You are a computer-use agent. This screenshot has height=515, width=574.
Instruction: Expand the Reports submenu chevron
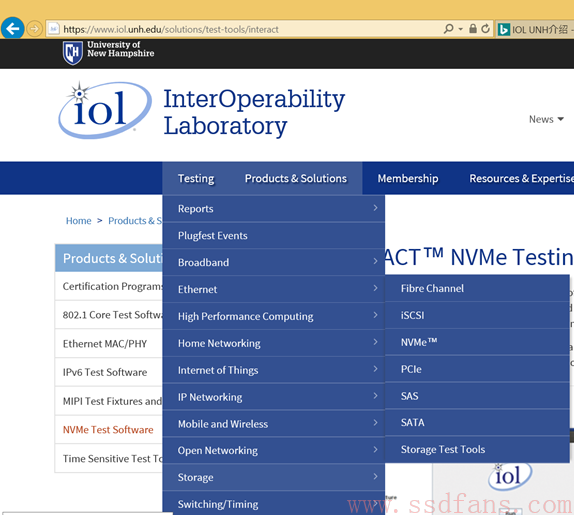375,208
